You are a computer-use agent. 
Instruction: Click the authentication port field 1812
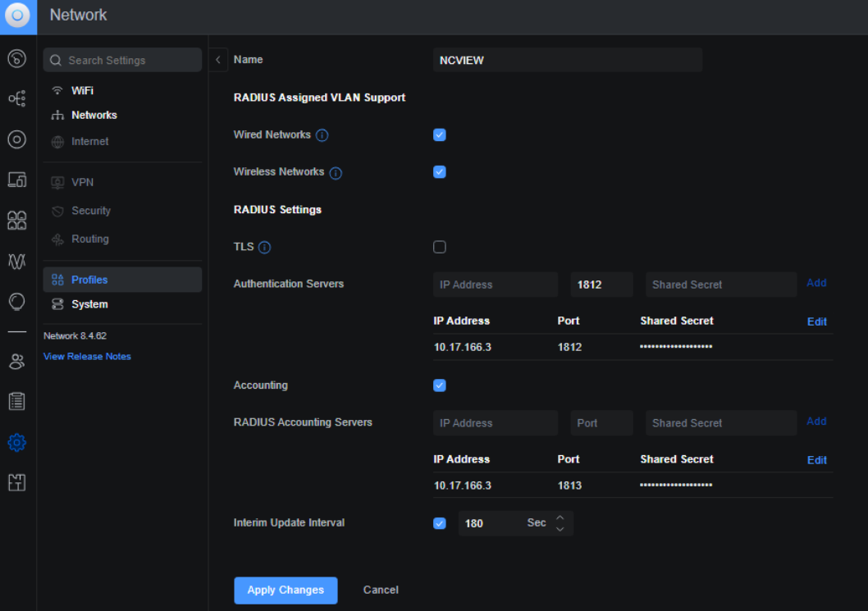pyautogui.click(x=601, y=285)
